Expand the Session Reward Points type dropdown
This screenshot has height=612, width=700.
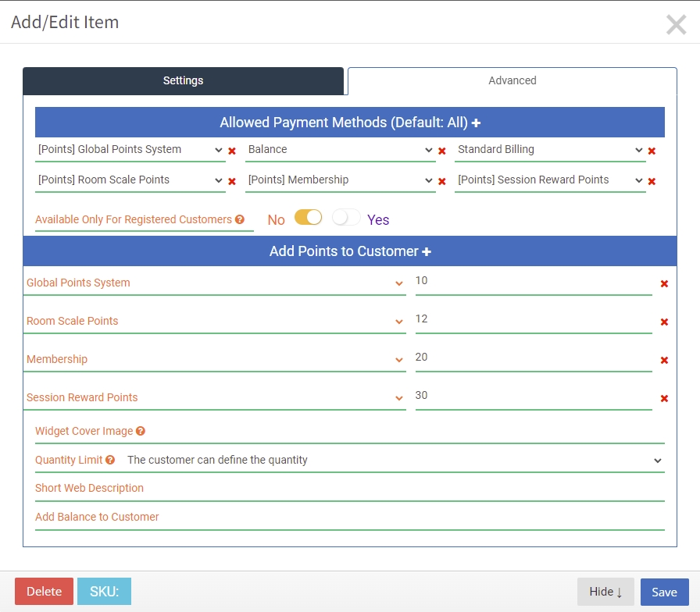[x=215, y=397]
